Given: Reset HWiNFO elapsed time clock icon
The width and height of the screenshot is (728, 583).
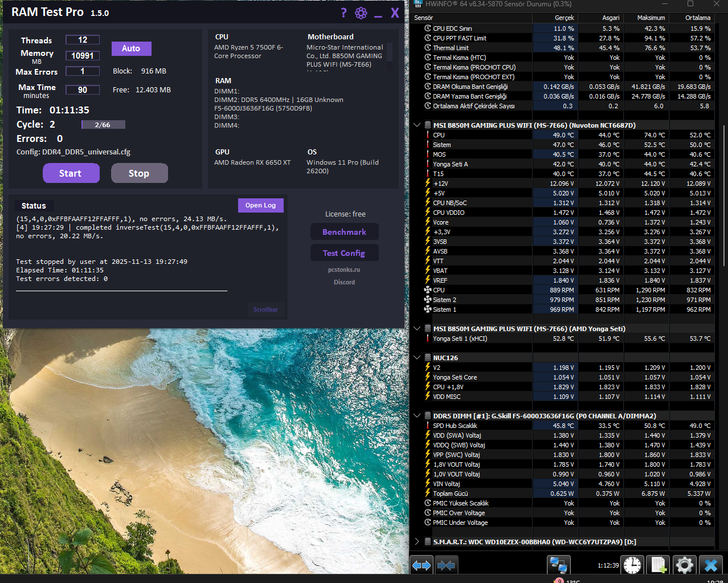Looking at the screenshot, I should (x=632, y=565).
